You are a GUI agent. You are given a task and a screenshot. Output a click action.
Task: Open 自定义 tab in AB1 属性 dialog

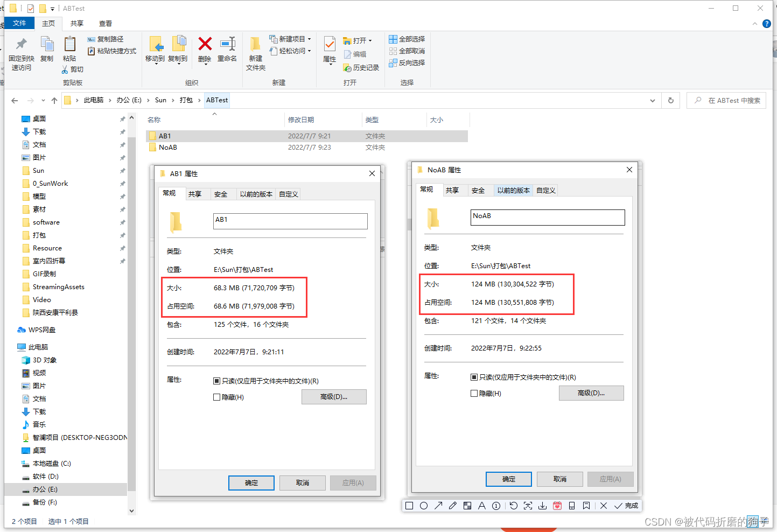pos(289,194)
